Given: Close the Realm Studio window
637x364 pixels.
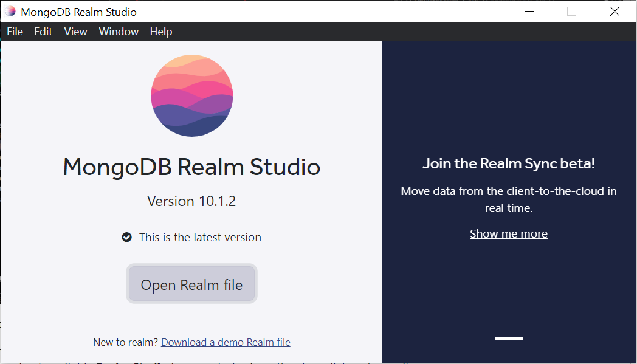Looking at the screenshot, I should point(615,12).
